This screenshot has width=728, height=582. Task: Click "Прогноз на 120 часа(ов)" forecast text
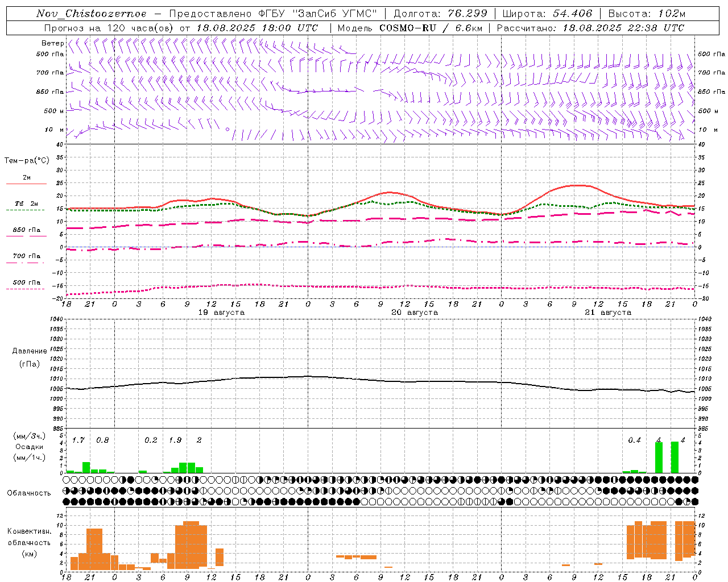(110, 28)
